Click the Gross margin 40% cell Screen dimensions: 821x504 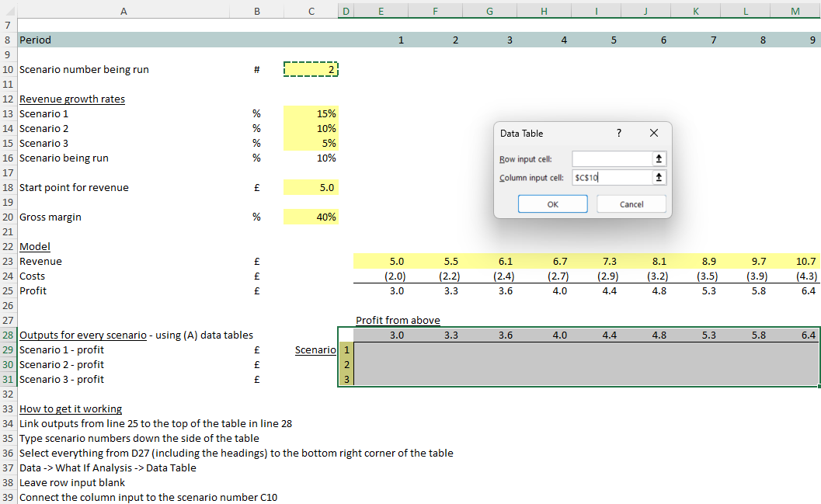tap(311, 217)
